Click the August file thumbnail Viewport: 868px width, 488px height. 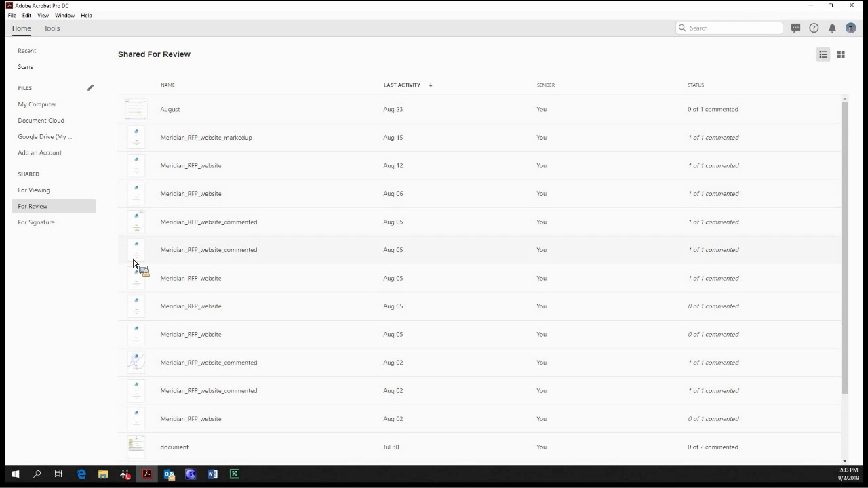click(x=136, y=109)
